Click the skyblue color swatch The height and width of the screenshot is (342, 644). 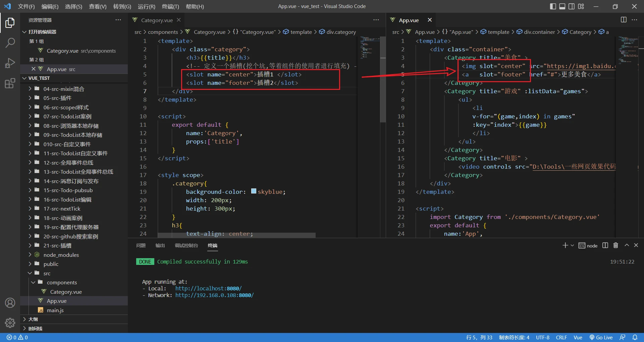pos(254,191)
